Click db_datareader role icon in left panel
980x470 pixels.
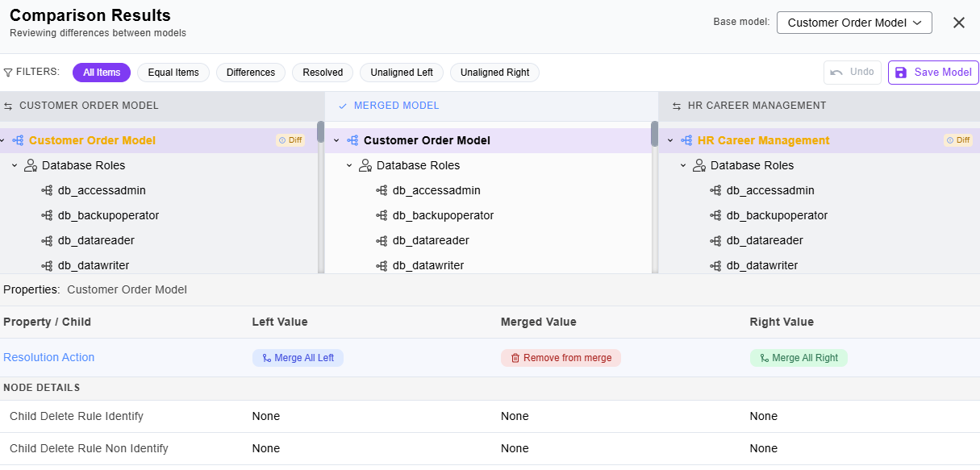[47, 240]
